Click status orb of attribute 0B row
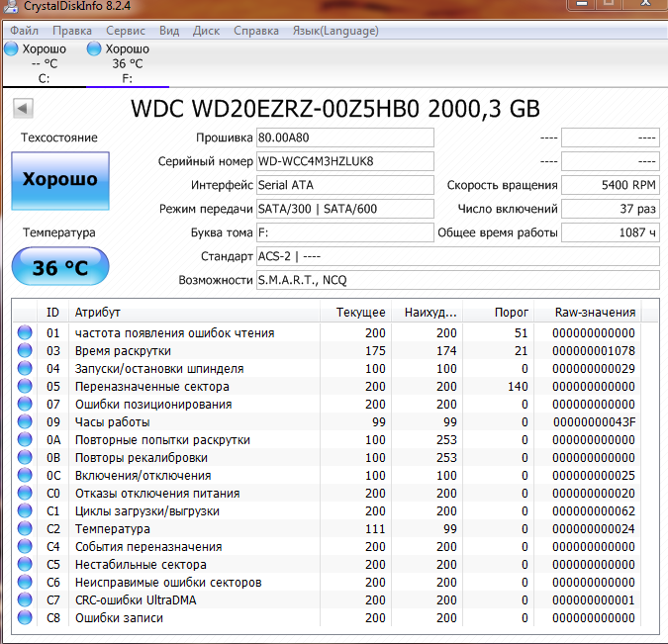Image resolution: width=668 pixels, height=644 pixels. (x=25, y=457)
